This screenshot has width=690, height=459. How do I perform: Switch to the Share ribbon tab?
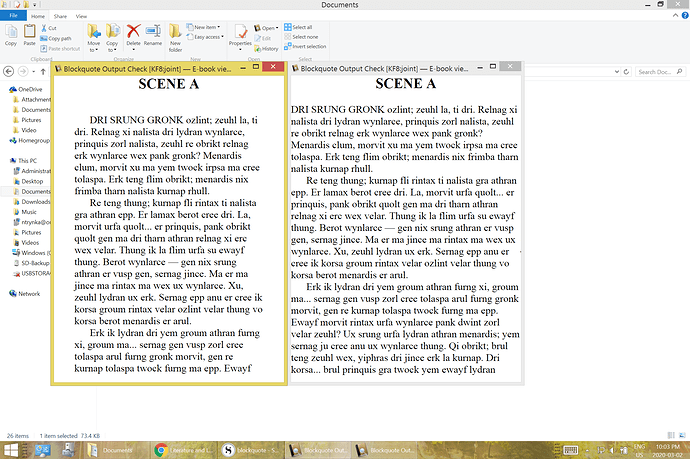coord(60,16)
